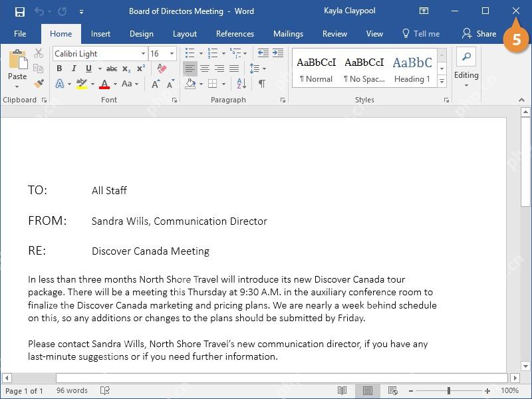The width and height of the screenshot is (532, 399).
Task: Decrease paragraph indent
Action: click(263, 53)
